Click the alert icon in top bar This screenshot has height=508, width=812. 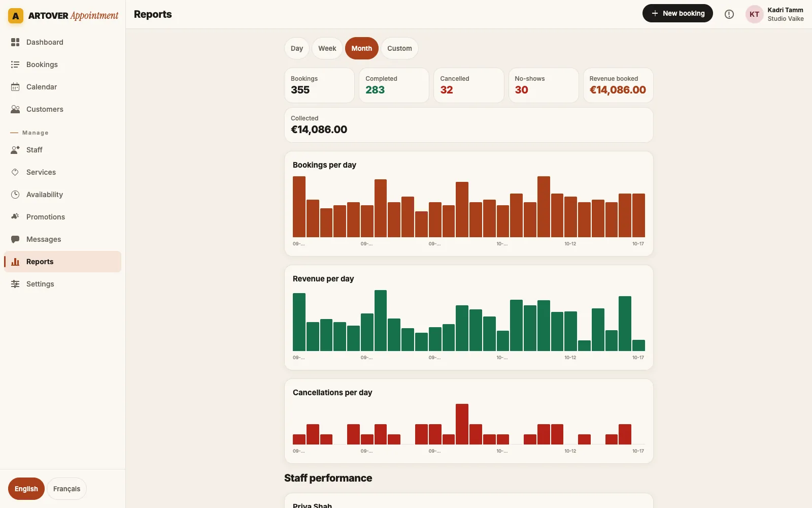point(729,14)
